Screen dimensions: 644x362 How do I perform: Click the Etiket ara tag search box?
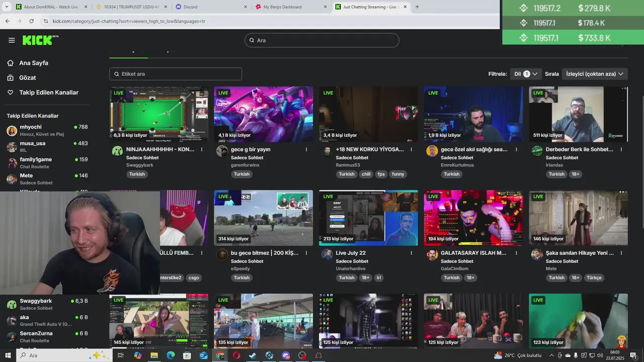[176, 74]
